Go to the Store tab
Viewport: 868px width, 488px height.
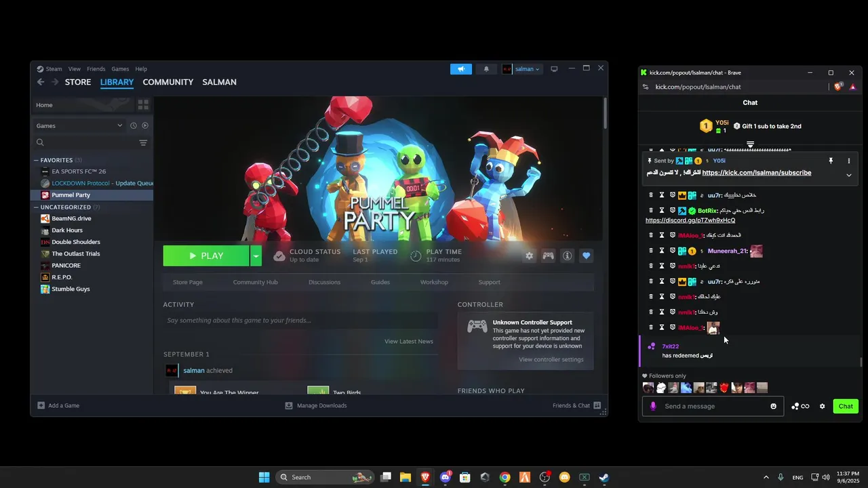click(78, 82)
